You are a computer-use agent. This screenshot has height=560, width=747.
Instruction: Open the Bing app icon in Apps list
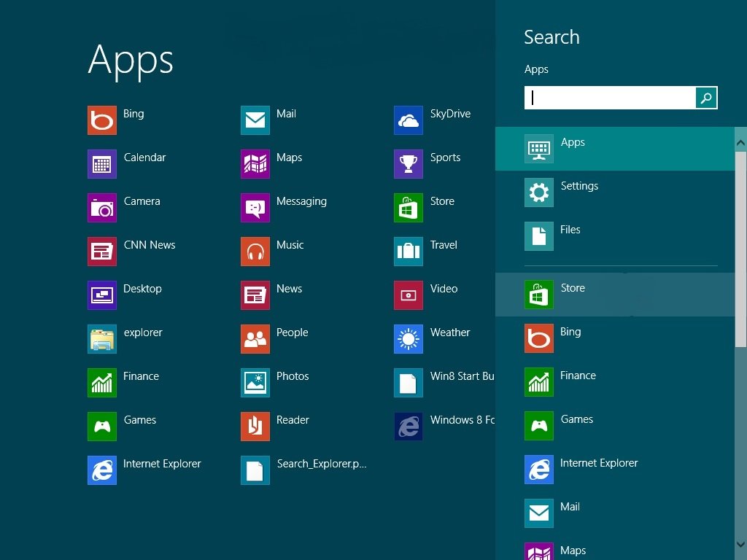pyautogui.click(x=101, y=120)
